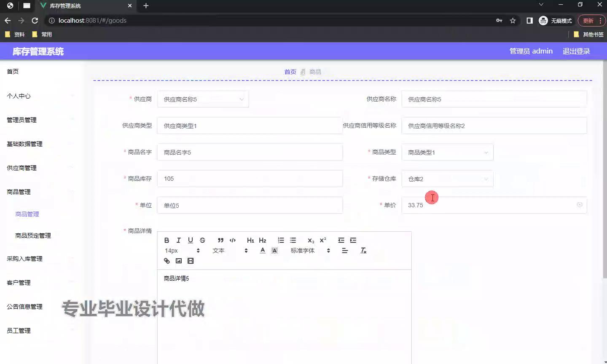Image resolution: width=607 pixels, height=364 pixels.
Task: Add a hyperlink in the editor
Action: coord(167,261)
